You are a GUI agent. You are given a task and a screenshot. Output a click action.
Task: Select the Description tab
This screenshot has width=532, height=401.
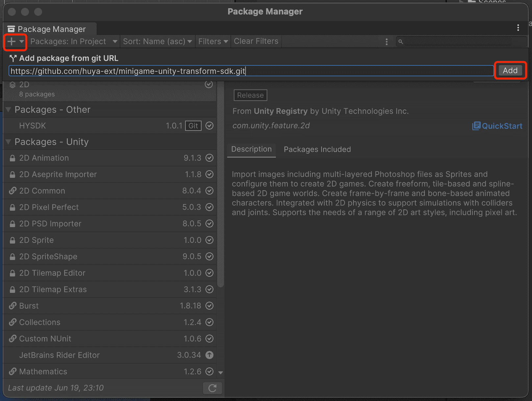tap(251, 149)
